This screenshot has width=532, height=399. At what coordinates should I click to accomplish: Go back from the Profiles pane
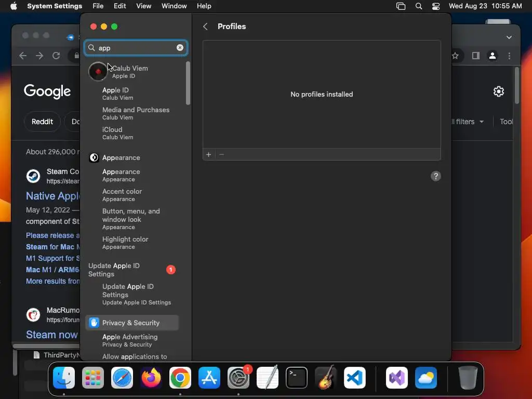click(205, 26)
